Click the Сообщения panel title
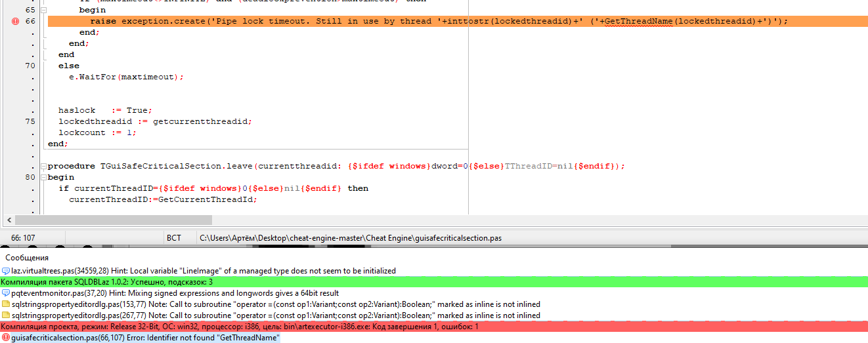 click(27, 258)
